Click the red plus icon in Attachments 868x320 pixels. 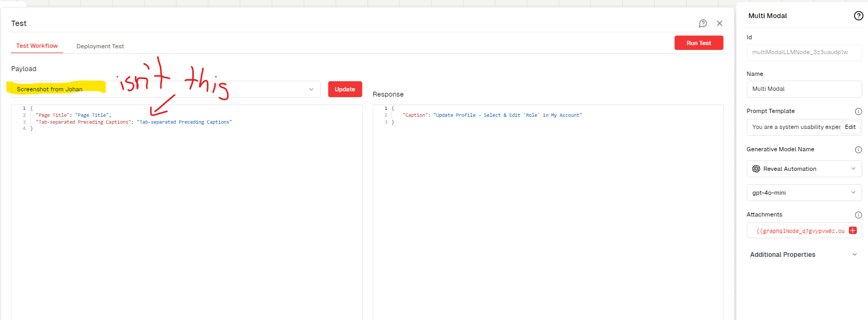(853, 230)
